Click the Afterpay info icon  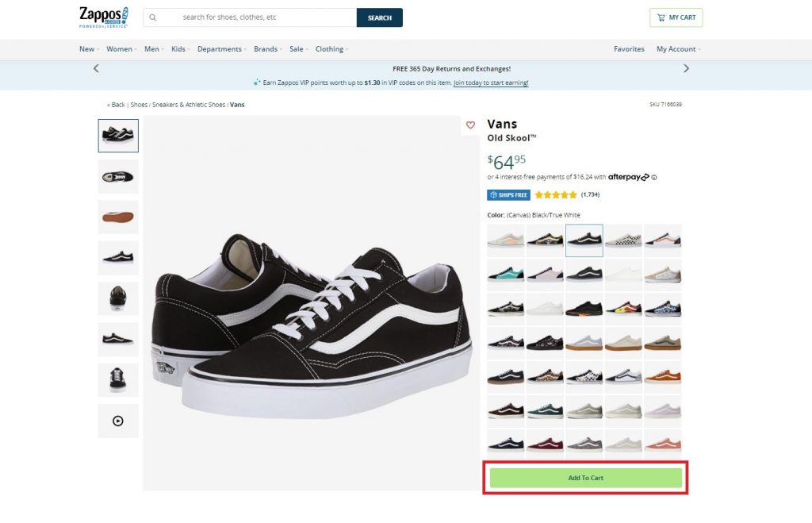point(654,177)
